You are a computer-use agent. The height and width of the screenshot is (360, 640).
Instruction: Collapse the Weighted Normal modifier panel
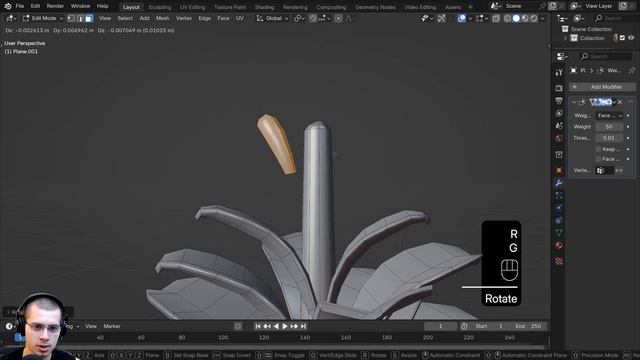(574, 102)
